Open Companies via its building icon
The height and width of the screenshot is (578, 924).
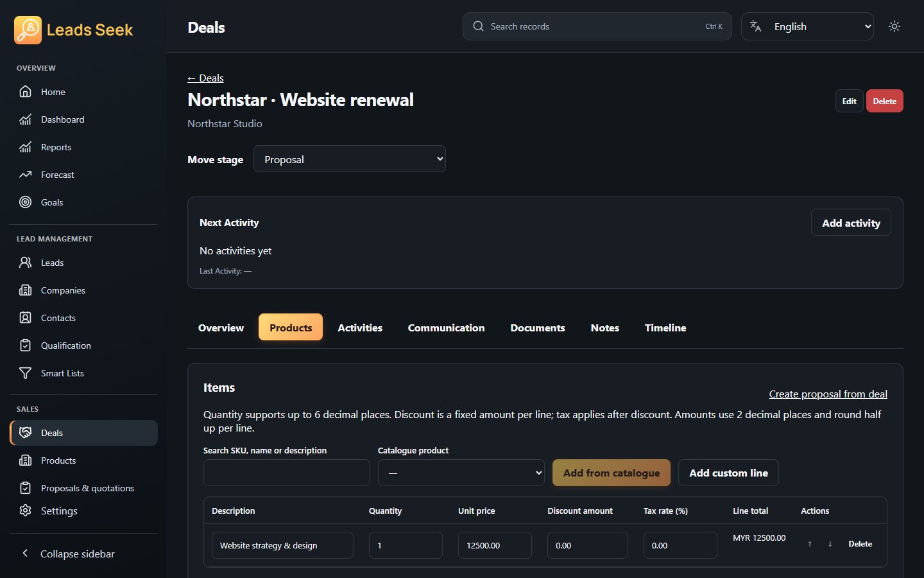[x=25, y=290]
